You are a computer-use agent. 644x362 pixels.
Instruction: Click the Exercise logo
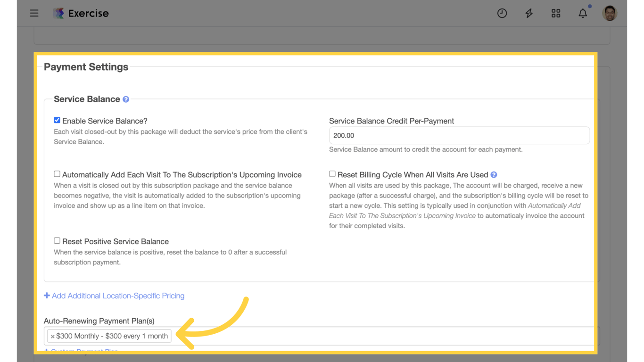coord(81,13)
